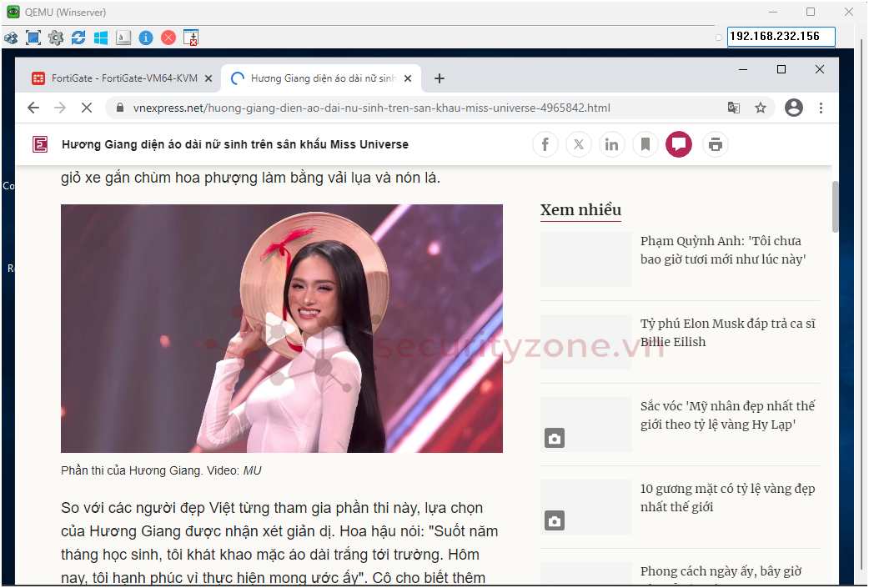The width and height of the screenshot is (869, 588).
Task: Print the article using printer icon
Action: pos(715,144)
